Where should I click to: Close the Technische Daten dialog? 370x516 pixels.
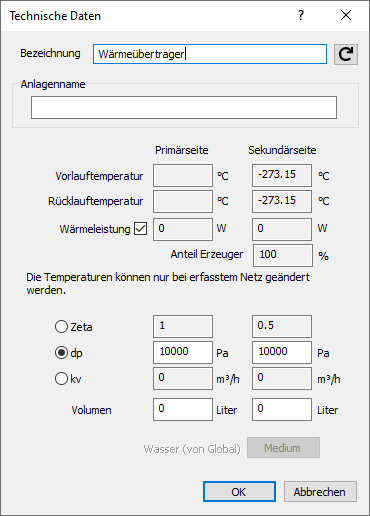pyautogui.click(x=346, y=15)
